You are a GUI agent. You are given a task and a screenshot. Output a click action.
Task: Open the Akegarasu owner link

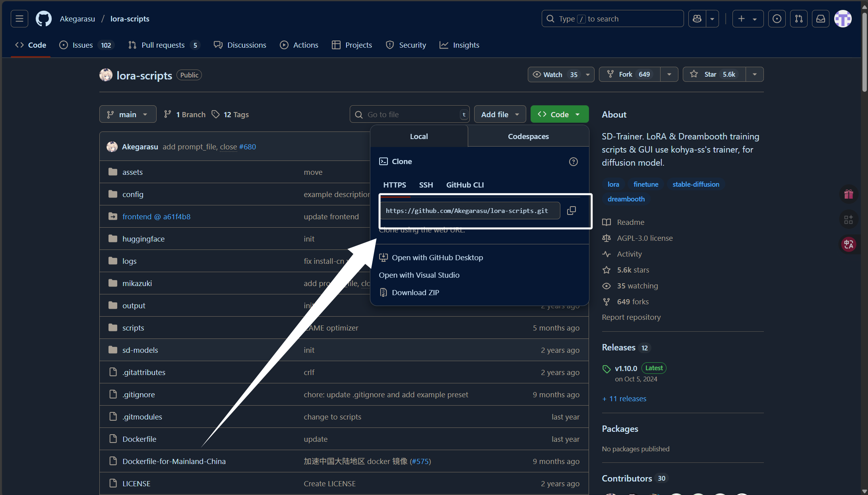(77, 19)
